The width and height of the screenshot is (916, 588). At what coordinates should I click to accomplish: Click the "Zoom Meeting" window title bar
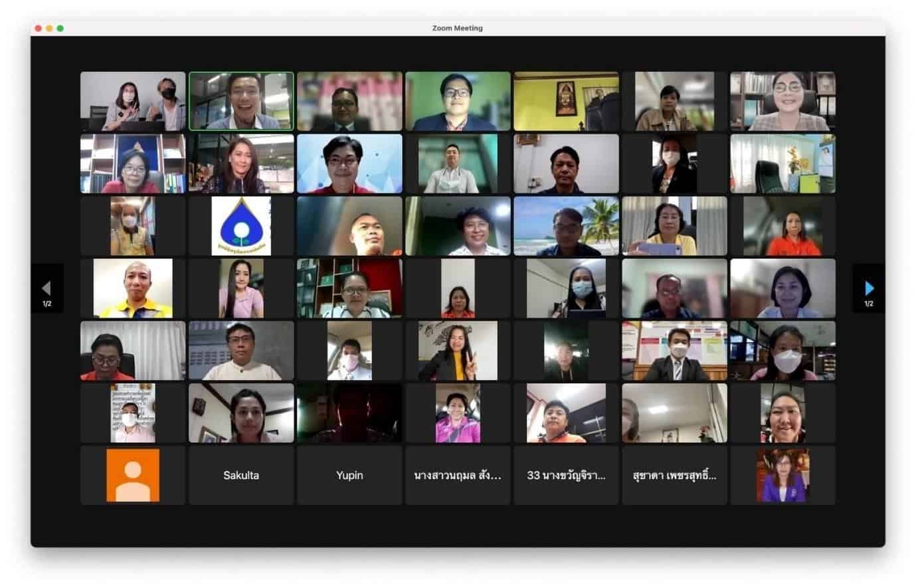(457, 28)
